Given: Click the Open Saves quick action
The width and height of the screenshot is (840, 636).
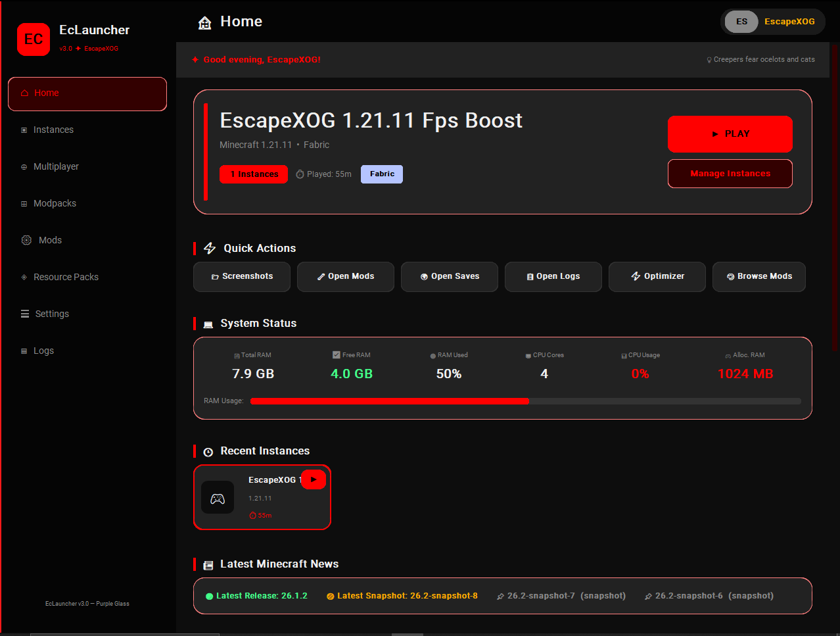Looking at the screenshot, I should [x=450, y=277].
